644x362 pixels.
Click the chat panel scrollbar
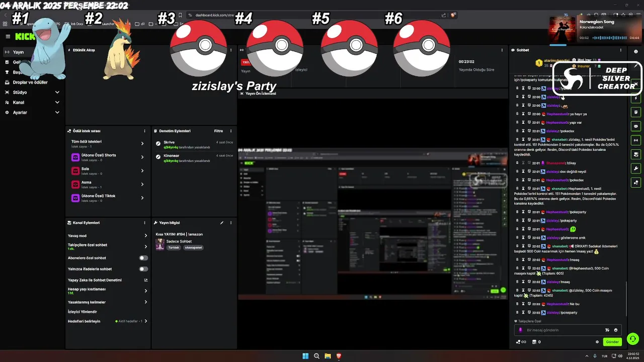[626, 299]
